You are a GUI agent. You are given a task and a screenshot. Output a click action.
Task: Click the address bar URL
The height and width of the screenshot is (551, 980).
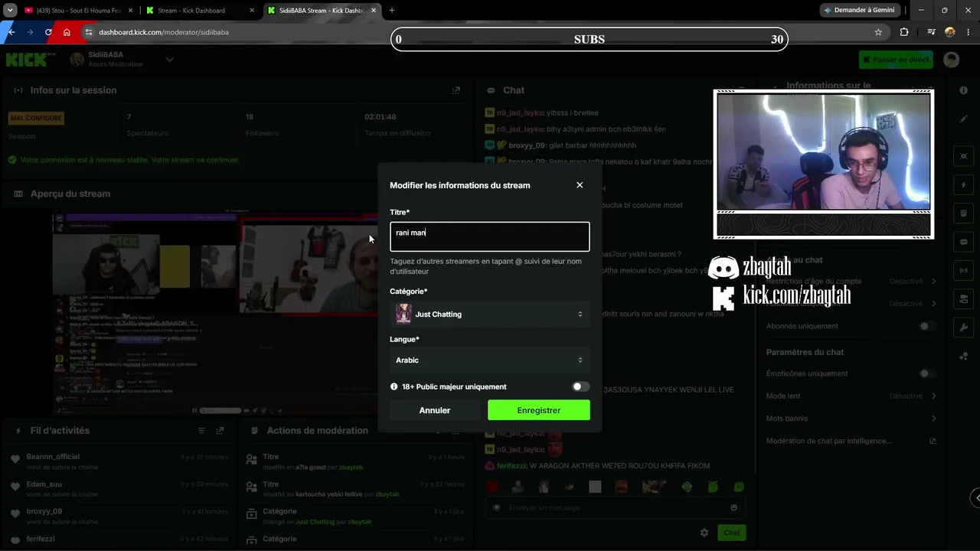164,32
